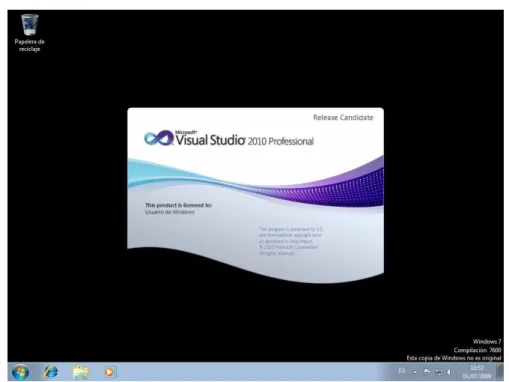Click the 'Windows 7' desktop watermark text
Image resolution: width=509 pixels, height=382 pixels.
tap(487, 341)
